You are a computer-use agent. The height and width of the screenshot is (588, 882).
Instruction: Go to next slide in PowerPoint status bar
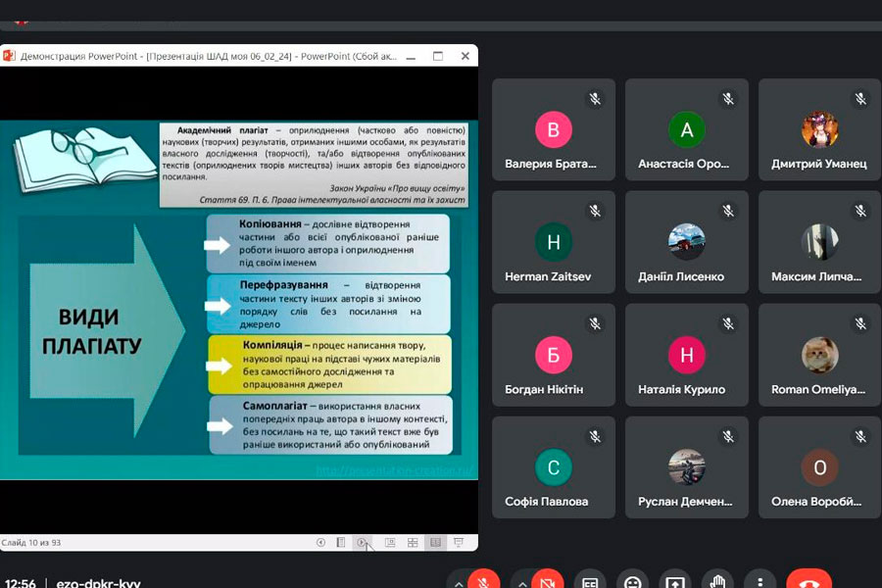click(x=361, y=542)
